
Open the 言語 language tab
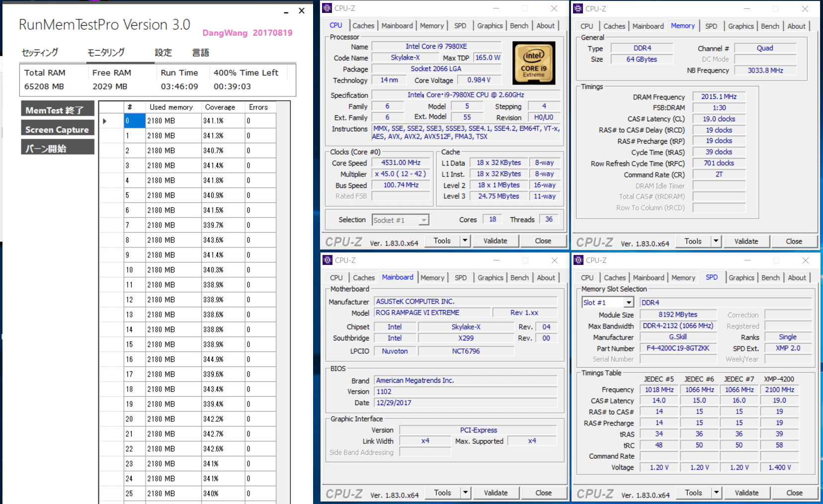(201, 52)
